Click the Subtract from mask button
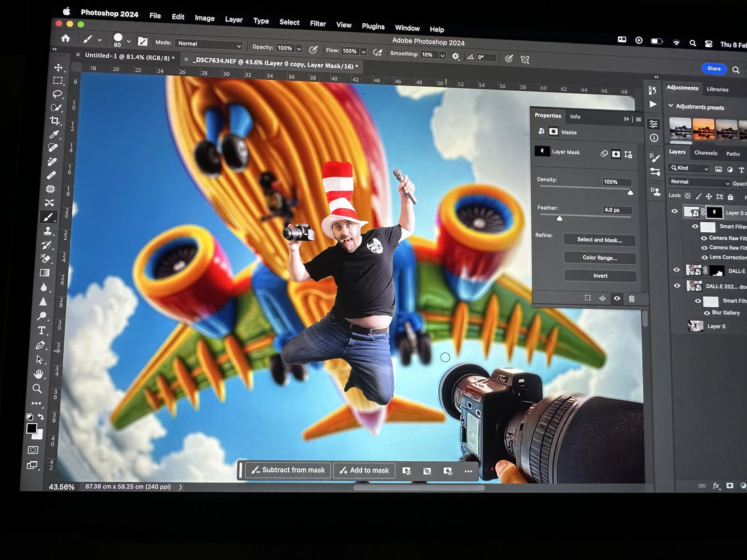747x560 pixels. click(288, 470)
